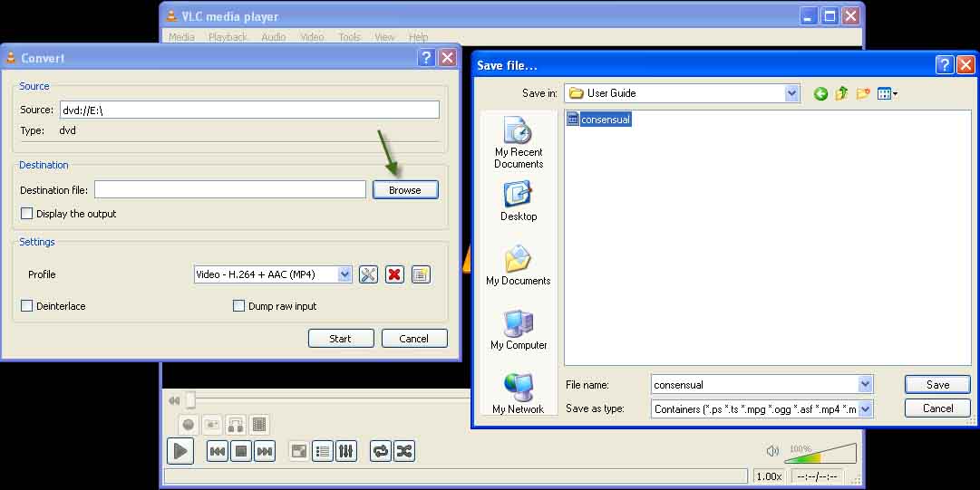
Task: Click the Stop playback button in VLC
Action: (x=241, y=451)
